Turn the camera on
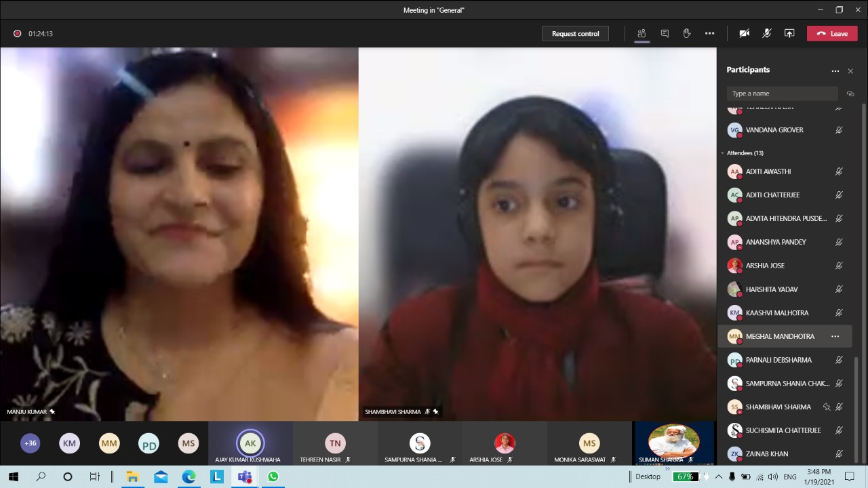 (x=744, y=33)
